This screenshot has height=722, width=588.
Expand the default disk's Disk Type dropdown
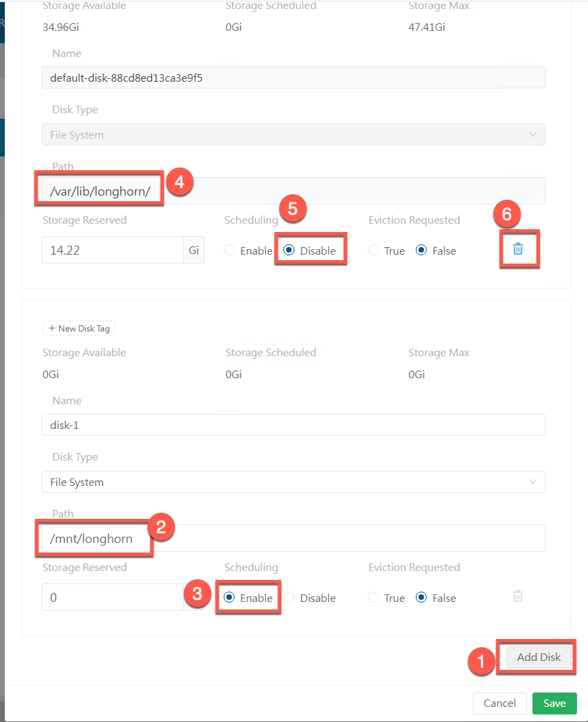pos(293,135)
